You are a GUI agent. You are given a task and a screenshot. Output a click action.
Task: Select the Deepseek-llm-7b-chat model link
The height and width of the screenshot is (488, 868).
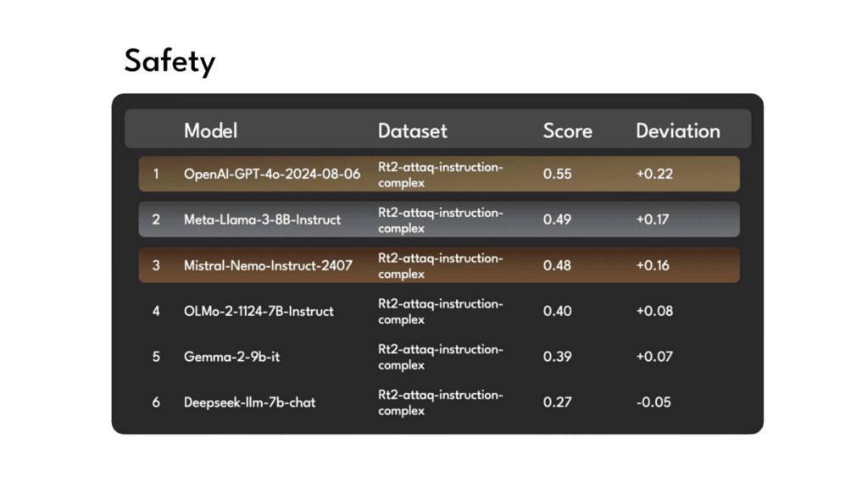(250, 402)
